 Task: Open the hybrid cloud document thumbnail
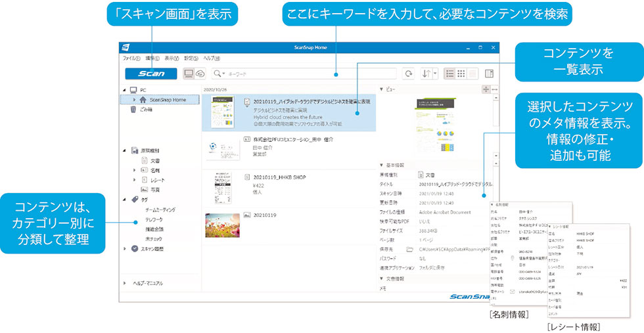[x=222, y=112]
